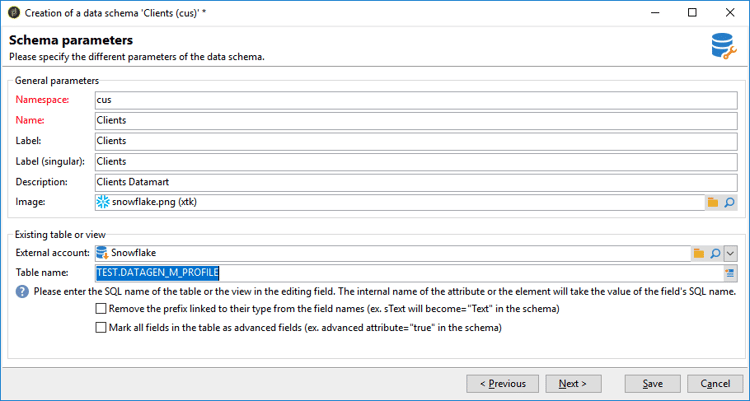Click the folder icon for External account
750x401 pixels.
[699, 253]
